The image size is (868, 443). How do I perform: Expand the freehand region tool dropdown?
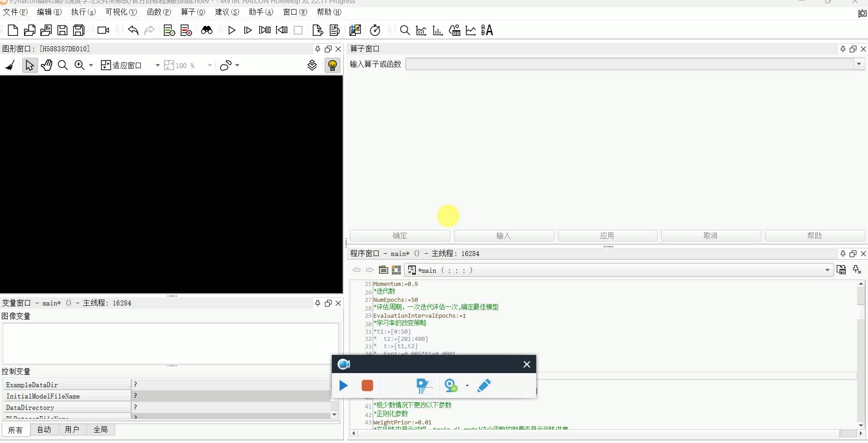pyautogui.click(x=237, y=65)
